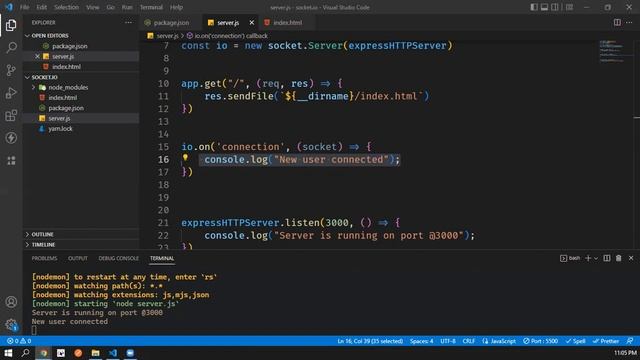
Task: Open errors and warnings status indicator
Action: point(19,341)
